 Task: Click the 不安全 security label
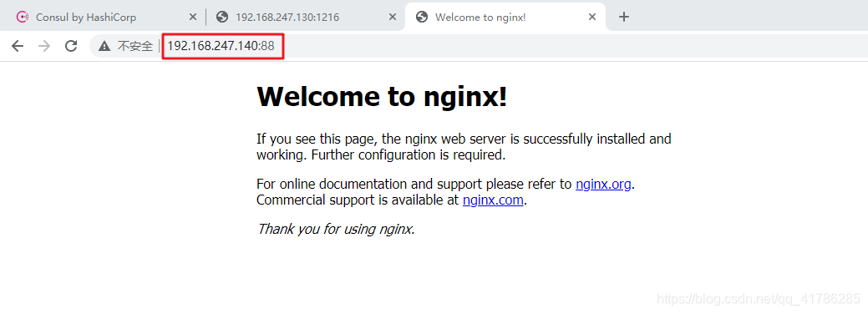[x=135, y=47]
